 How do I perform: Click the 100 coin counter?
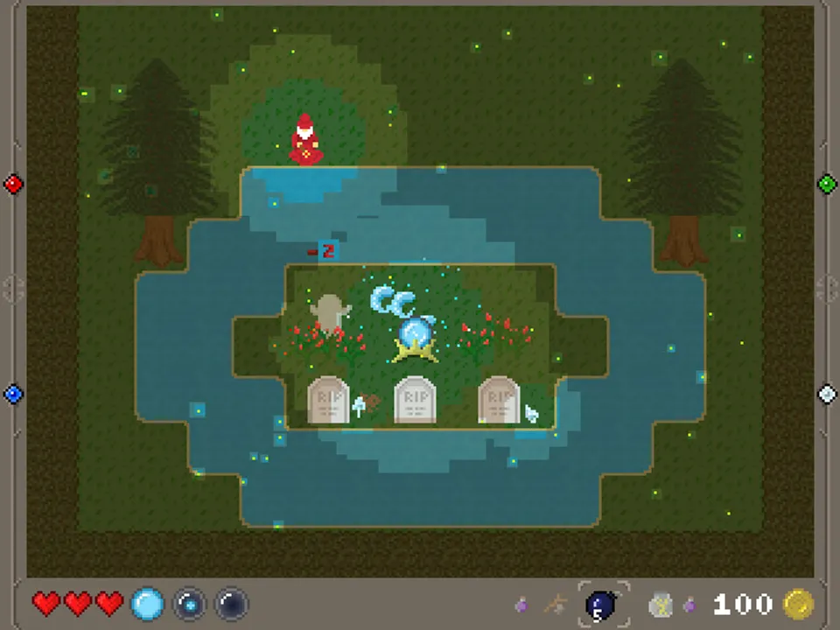743,605
